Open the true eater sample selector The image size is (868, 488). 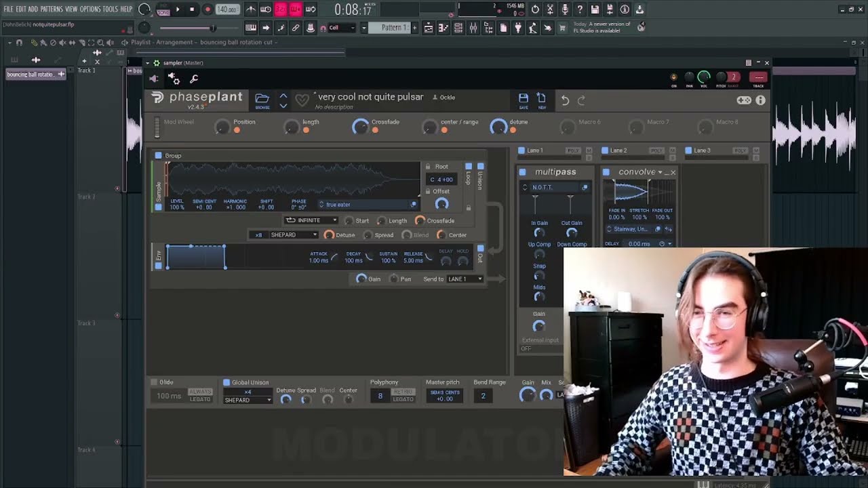tap(368, 204)
